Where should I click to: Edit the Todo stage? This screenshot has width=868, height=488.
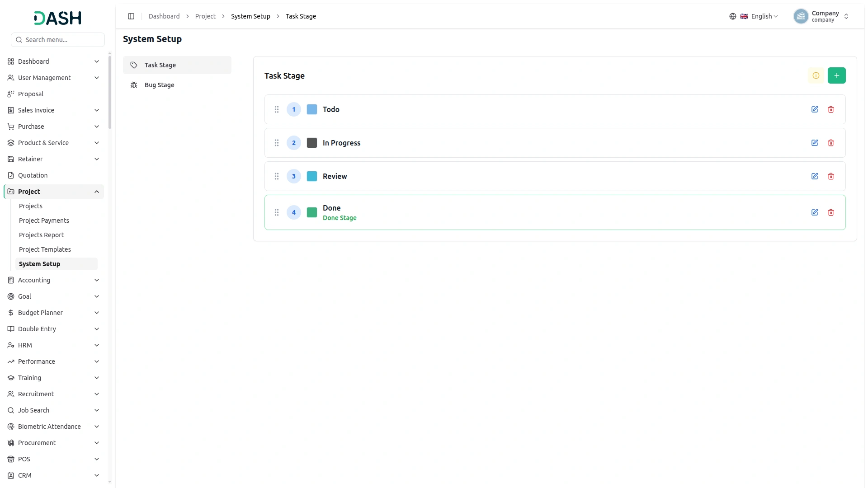coord(815,109)
